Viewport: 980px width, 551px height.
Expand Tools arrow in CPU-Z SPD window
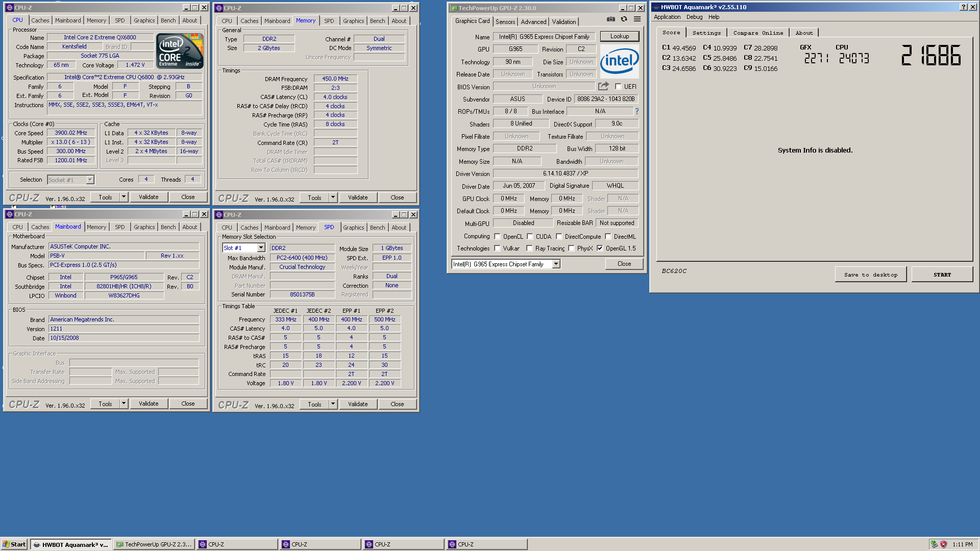coord(333,404)
